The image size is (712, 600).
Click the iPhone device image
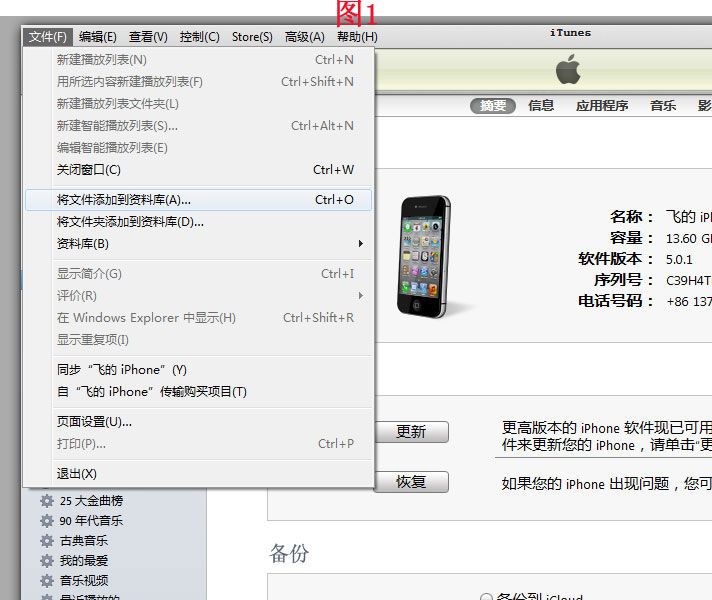pyautogui.click(x=425, y=257)
